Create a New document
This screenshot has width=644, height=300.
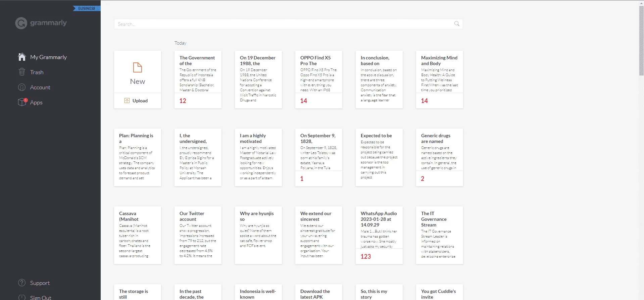click(138, 72)
